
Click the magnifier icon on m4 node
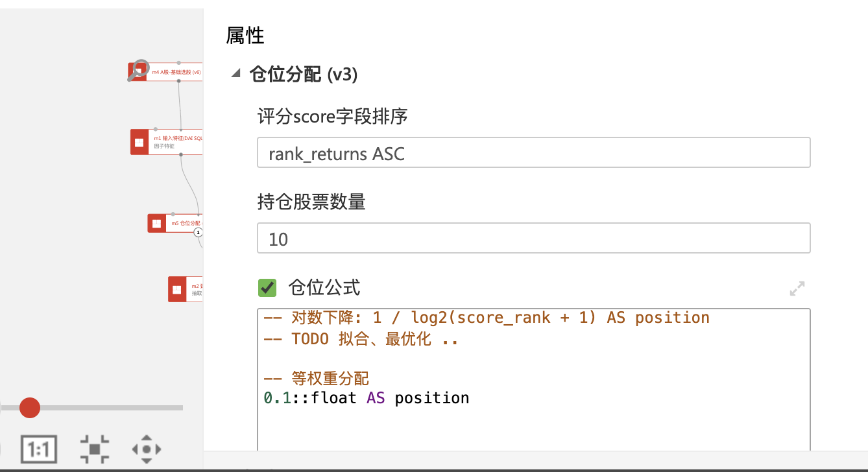click(138, 70)
